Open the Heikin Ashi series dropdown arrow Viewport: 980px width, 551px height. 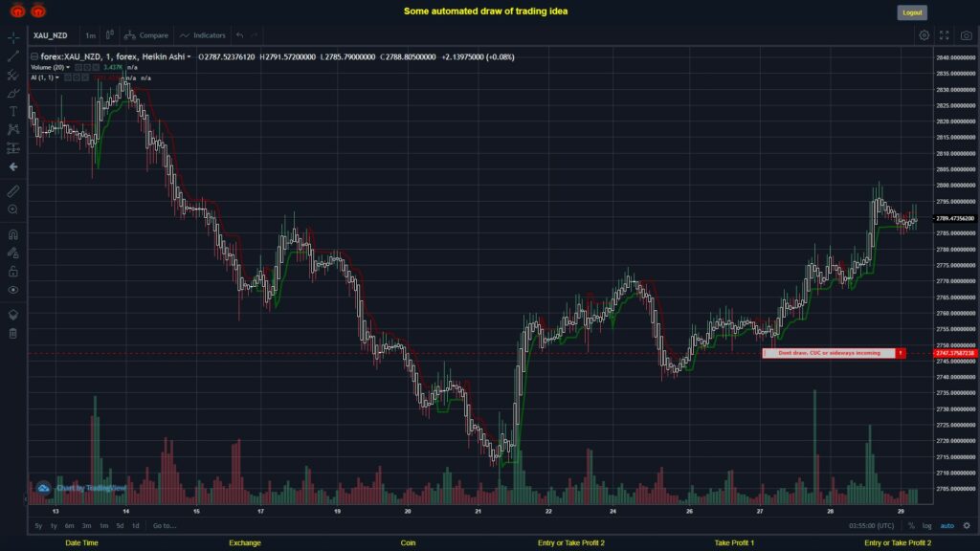coord(189,56)
